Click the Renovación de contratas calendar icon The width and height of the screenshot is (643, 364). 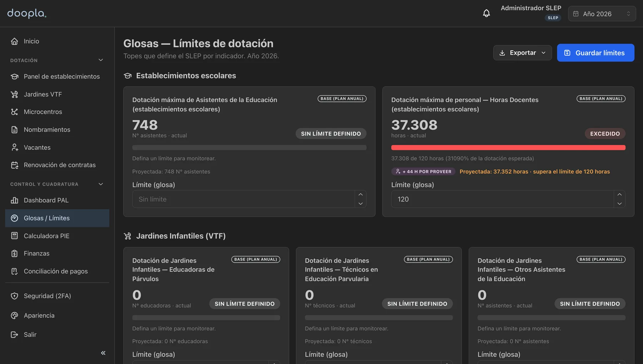(14, 165)
